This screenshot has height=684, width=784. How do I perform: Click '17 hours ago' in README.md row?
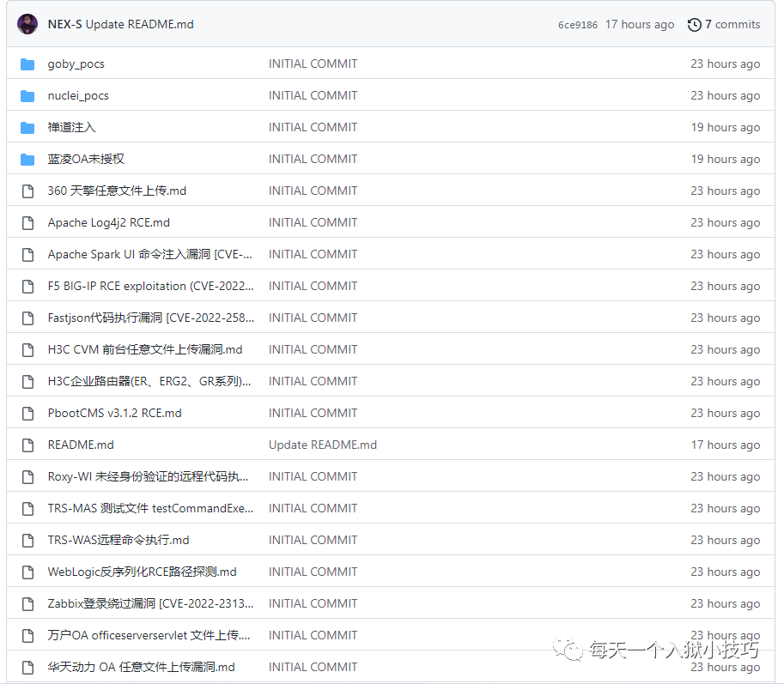pos(726,445)
